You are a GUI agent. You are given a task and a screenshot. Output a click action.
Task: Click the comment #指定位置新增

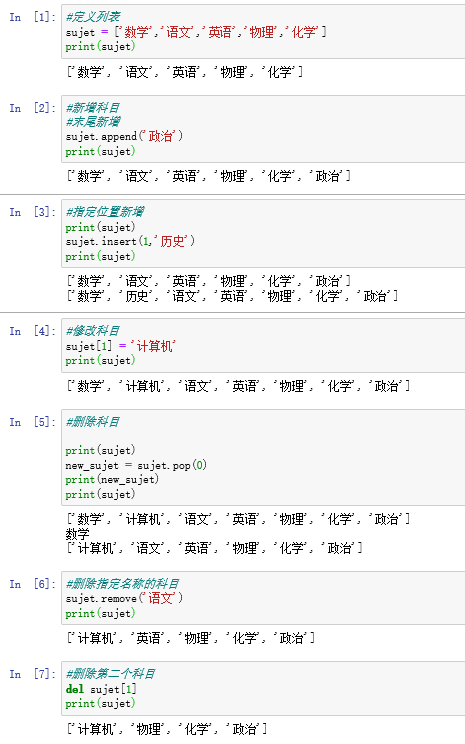click(x=105, y=212)
